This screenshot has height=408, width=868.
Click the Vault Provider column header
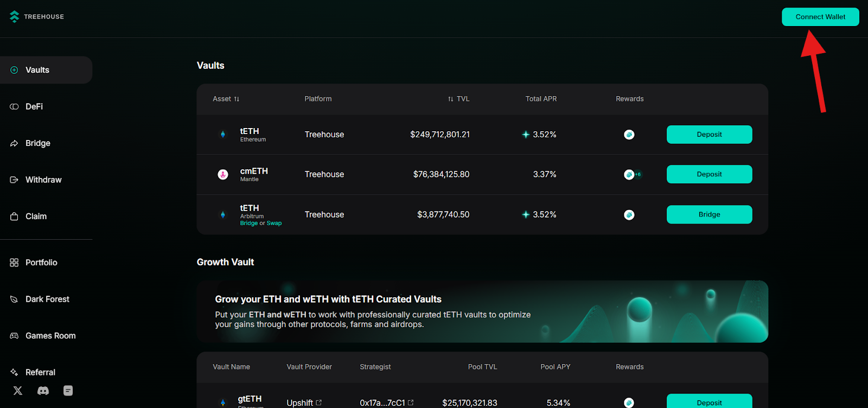coord(309,367)
